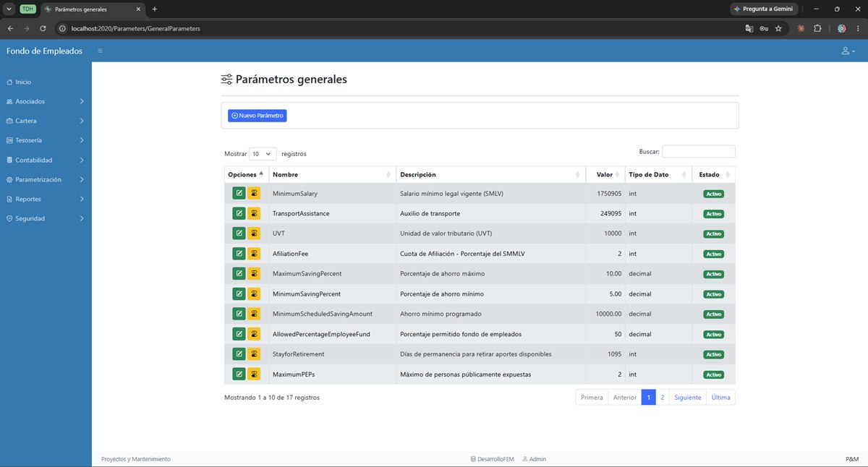Toggle the sidebar hamburger menu icon
This screenshot has width=868, height=467.
pos(100,51)
